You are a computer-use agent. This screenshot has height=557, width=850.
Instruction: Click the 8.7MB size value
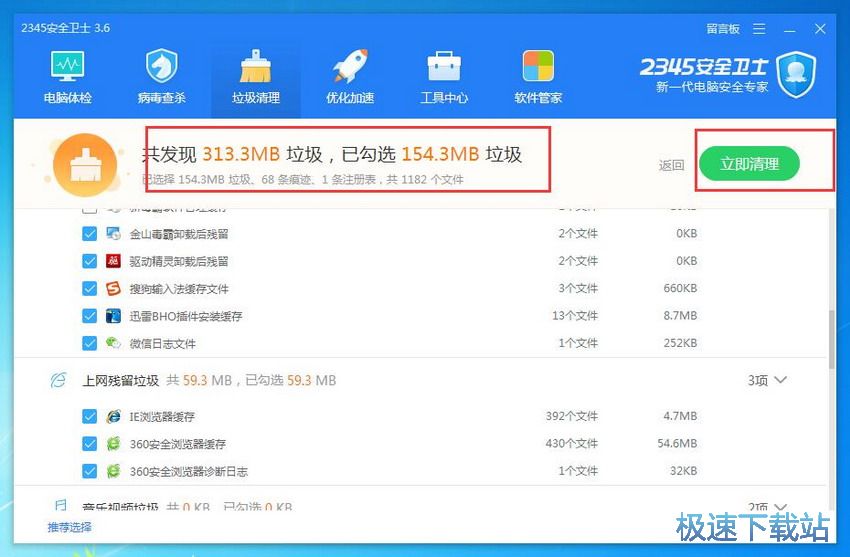tap(680, 315)
